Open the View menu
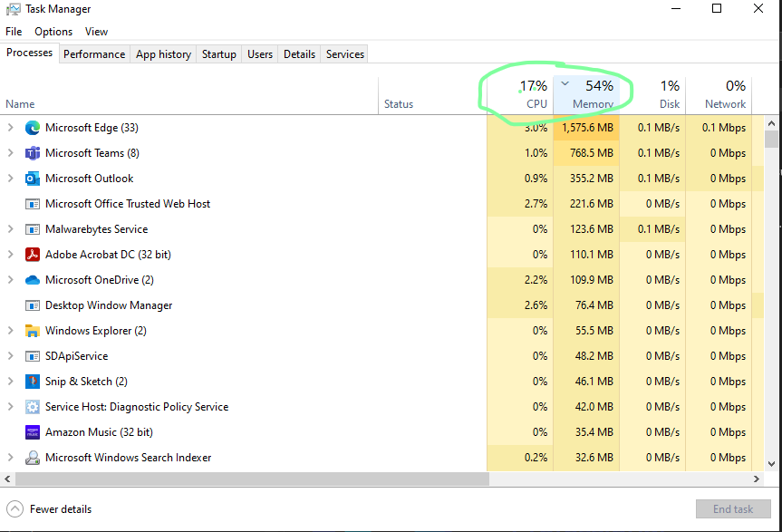782x532 pixels. click(96, 32)
